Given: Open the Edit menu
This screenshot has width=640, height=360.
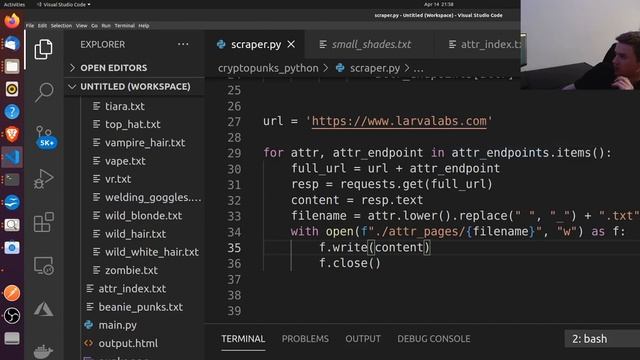Looking at the screenshot, I should (x=42, y=25).
